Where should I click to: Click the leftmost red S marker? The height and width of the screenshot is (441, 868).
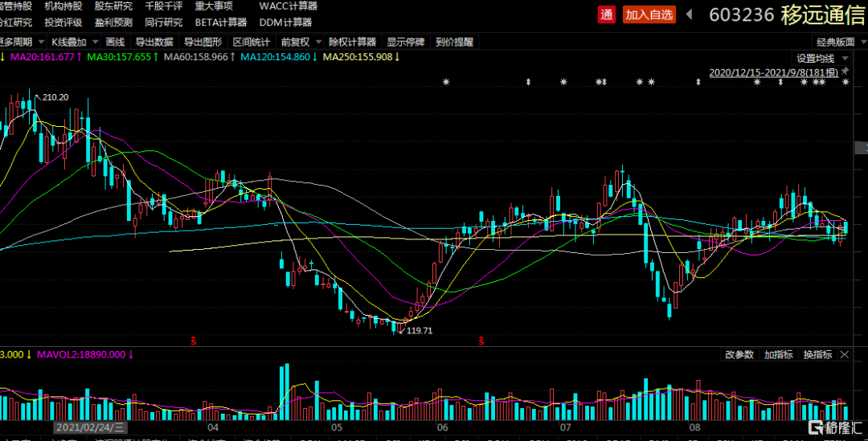194,341
